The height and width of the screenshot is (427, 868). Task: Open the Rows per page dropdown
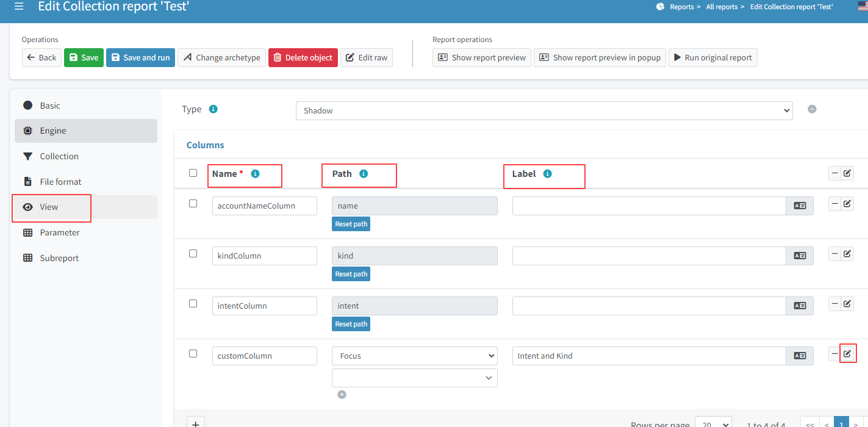tap(713, 424)
